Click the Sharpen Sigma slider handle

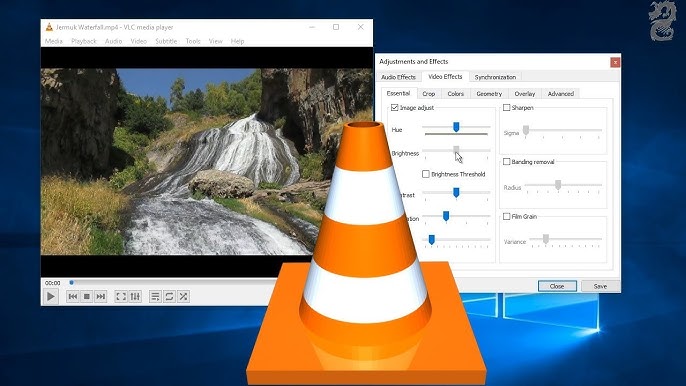tap(526, 130)
